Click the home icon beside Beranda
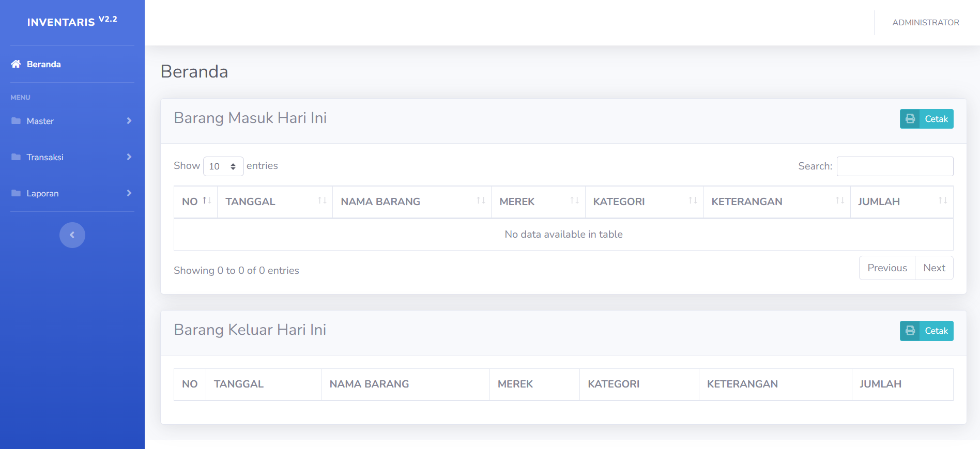 click(16, 64)
